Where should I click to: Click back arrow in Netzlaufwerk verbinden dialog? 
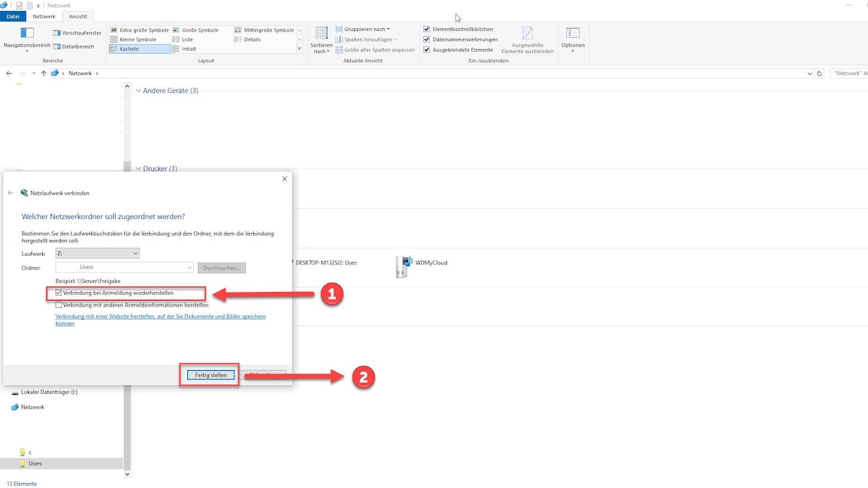click(x=11, y=193)
